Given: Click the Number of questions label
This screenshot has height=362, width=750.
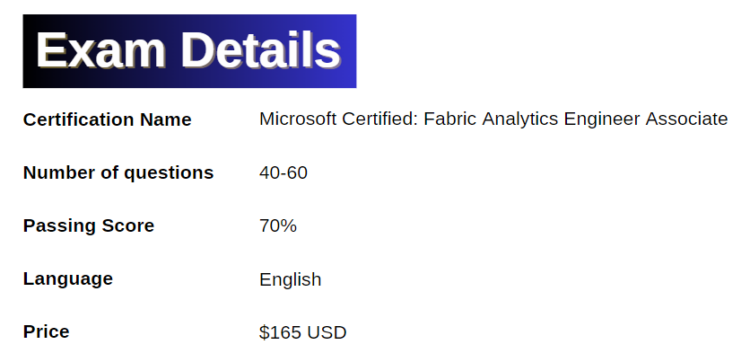Looking at the screenshot, I should (118, 173).
